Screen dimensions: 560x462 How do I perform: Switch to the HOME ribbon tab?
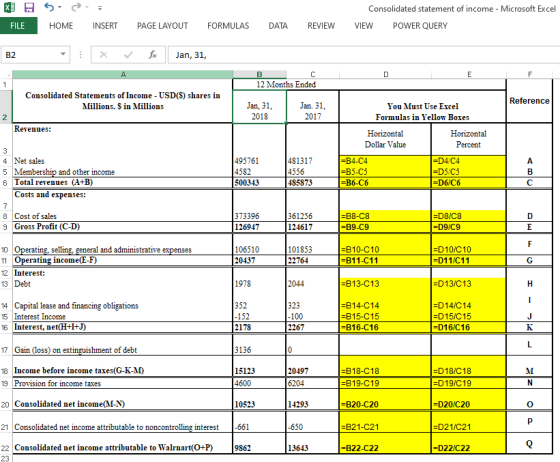pyautogui.click(x=61, y=26)
